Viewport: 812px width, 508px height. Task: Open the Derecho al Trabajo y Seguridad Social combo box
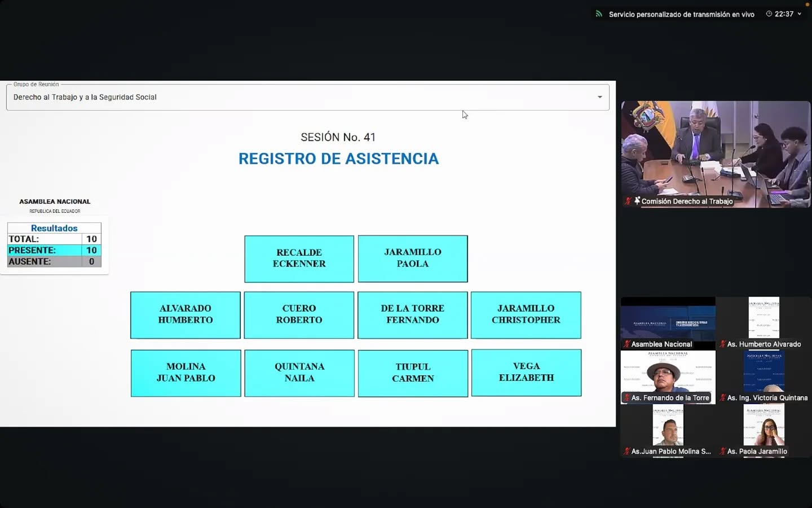304,97
